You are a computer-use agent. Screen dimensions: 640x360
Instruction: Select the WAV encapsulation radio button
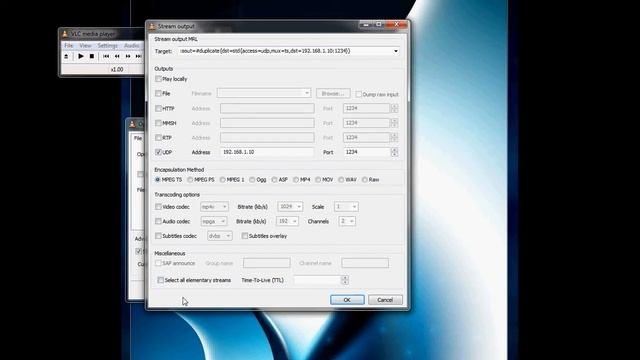(x=341, y=180)
